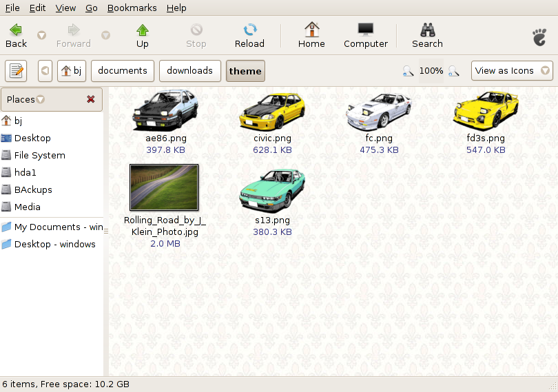Open the Edit menu
This screenshot has height=392, width=558.
[x=37, y=8]
